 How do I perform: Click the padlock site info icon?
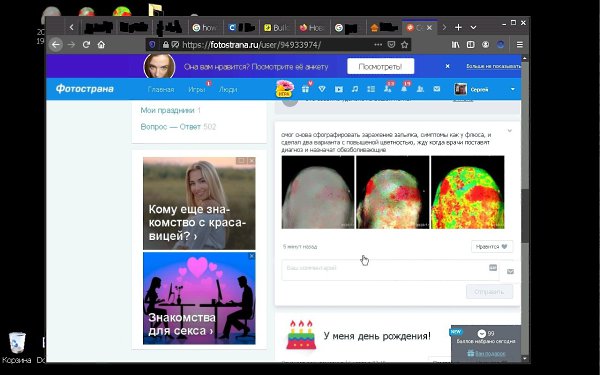(166, 45)
